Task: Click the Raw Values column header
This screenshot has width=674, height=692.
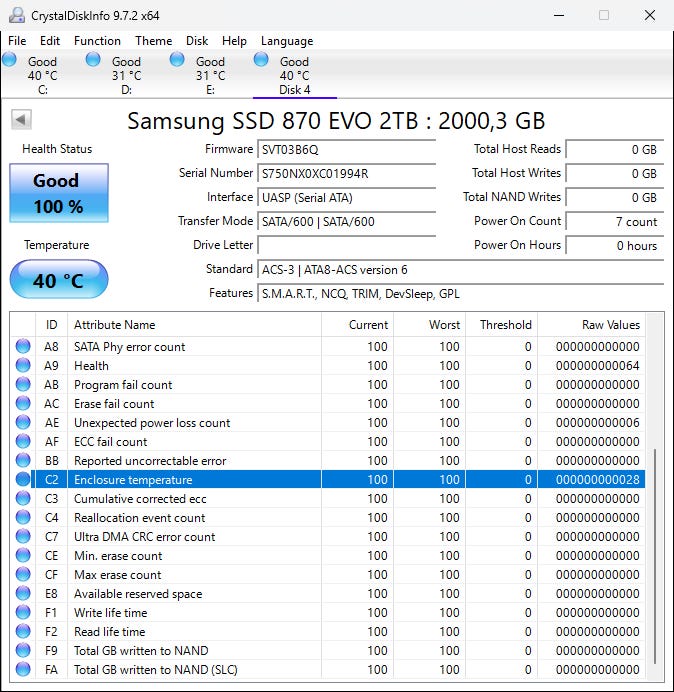Action: (591, 325)
